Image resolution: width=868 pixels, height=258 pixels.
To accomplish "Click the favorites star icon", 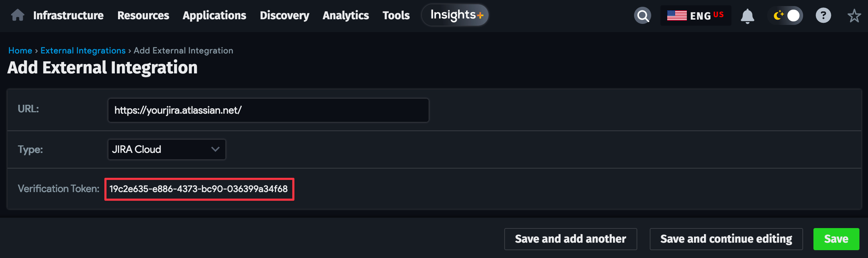I will [854, 15].
